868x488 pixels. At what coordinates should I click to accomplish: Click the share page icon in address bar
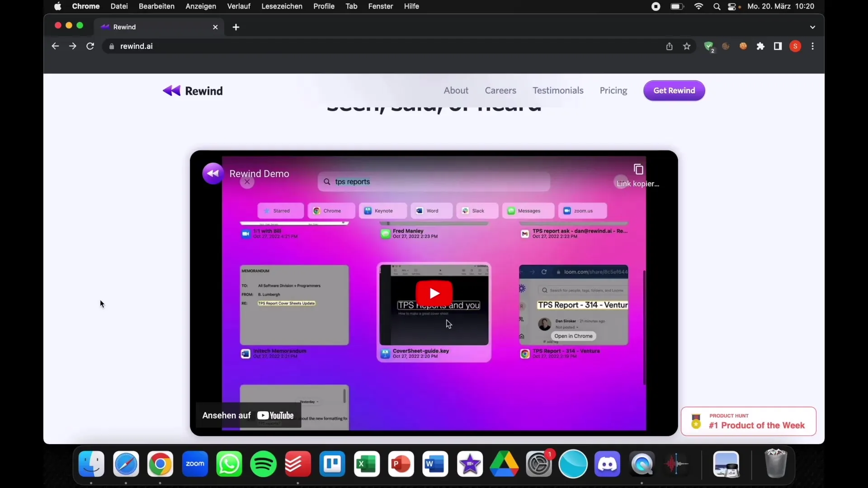(669, 46)
